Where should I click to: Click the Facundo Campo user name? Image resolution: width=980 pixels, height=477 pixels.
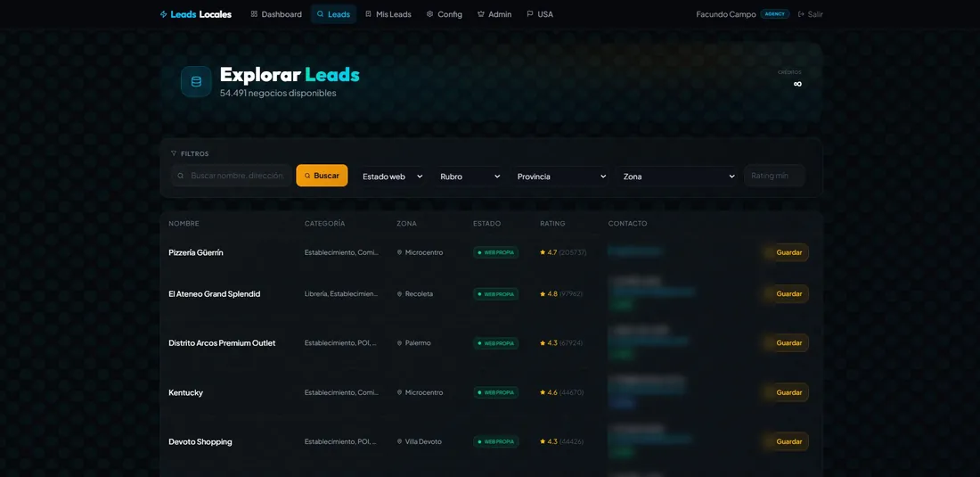(x=725, y=14)
